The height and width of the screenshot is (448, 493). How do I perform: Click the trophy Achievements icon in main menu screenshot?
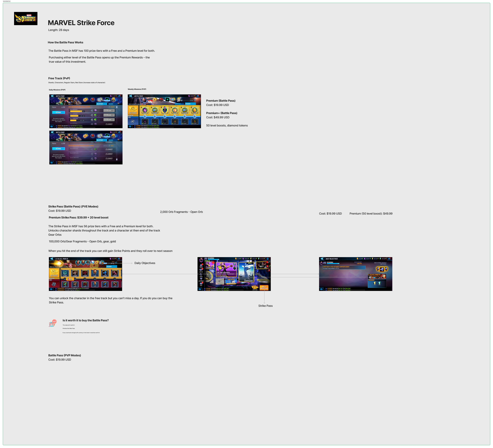(x=201, y=279)
